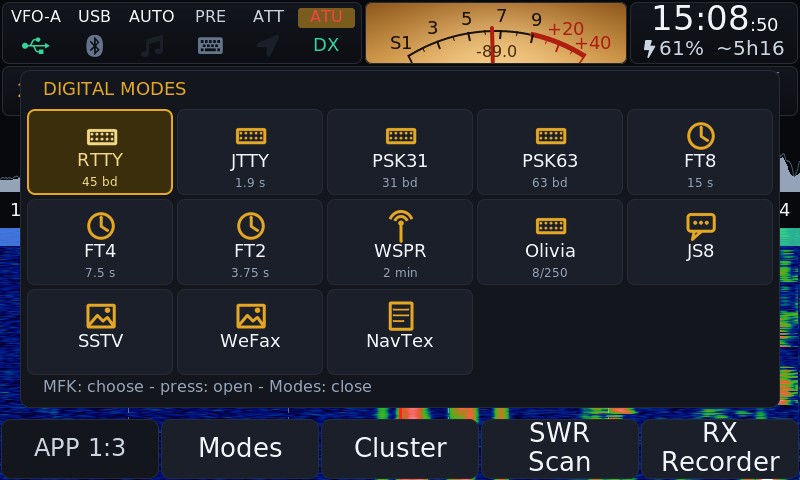Viewport: 800px width, 480px height.
Task: Toggle the ATU antenna tuner indicator
Action: pos(327,17)
